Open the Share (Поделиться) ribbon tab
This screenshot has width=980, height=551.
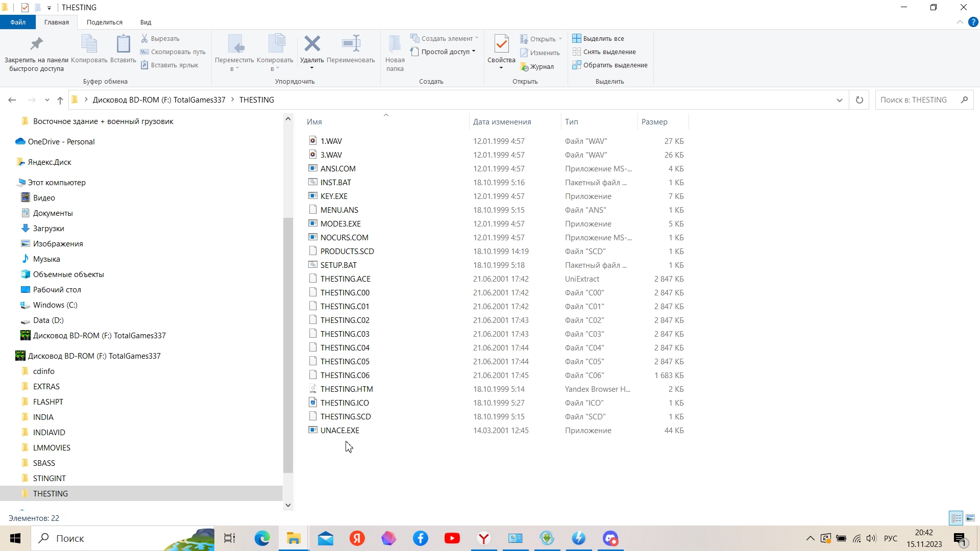coord(104,22)
